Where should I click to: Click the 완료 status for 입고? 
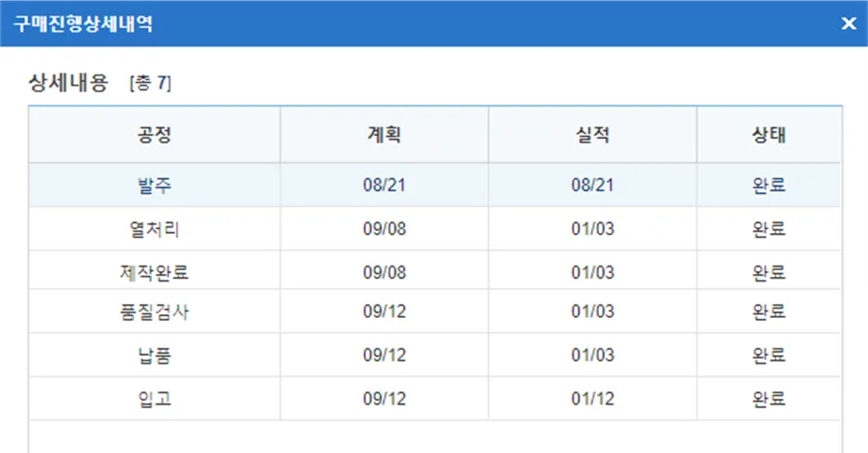point(768,399)
